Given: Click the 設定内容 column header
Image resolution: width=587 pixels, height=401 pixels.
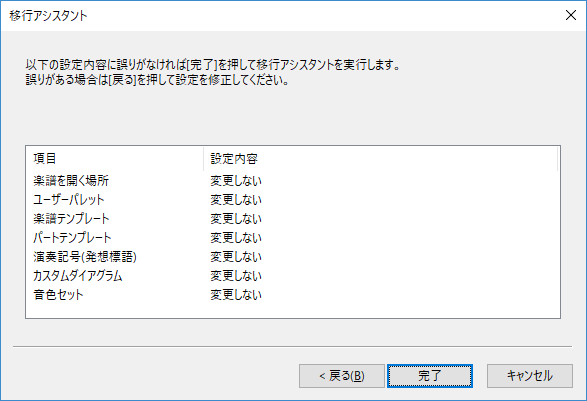Looking at the screenshot, I should click(380, 159).
